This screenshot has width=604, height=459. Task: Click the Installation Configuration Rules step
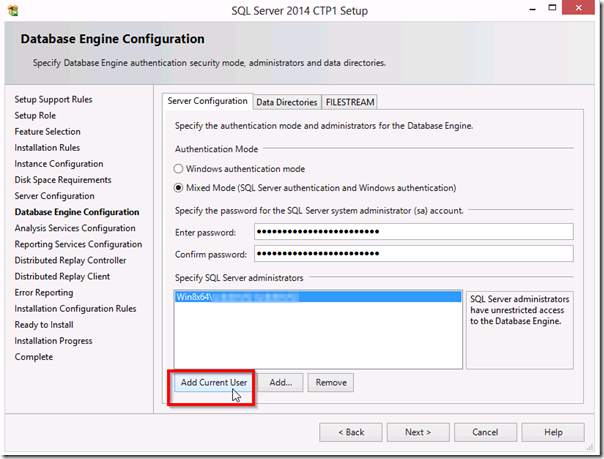click(x=76, y=309)
